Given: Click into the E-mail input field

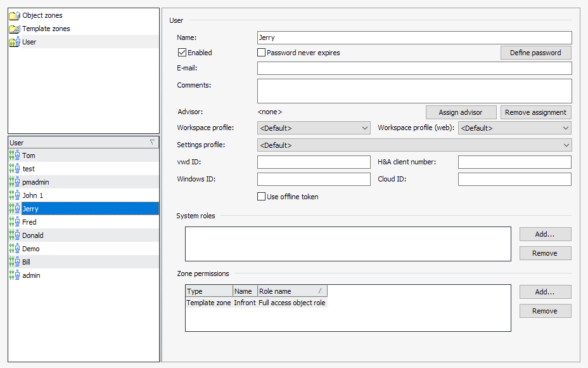Looking at the screenshot, I should 414,69.
